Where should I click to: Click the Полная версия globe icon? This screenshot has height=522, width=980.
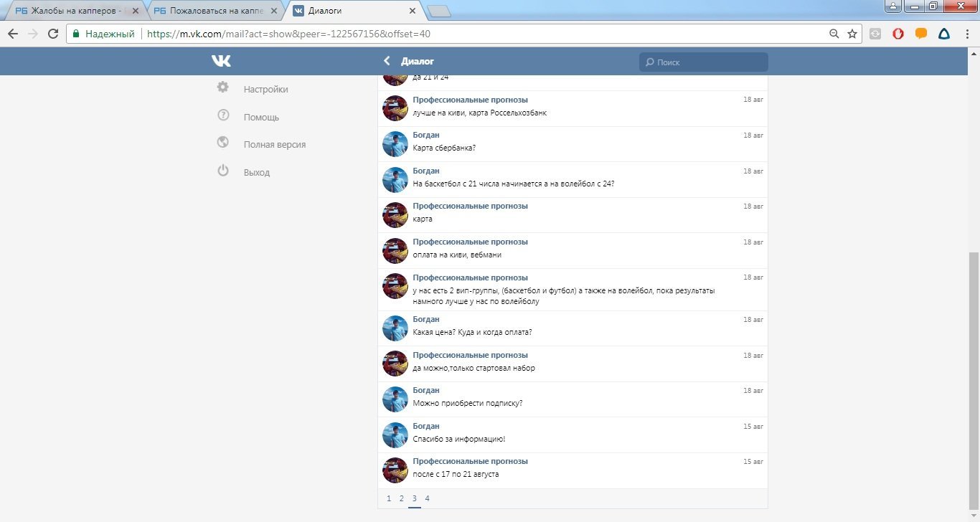point(223,143)
